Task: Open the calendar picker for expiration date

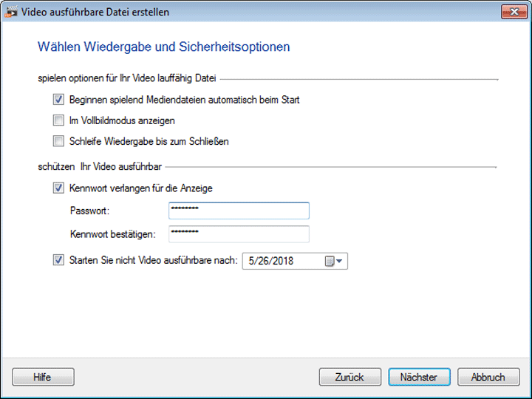Action: point(334,261)
